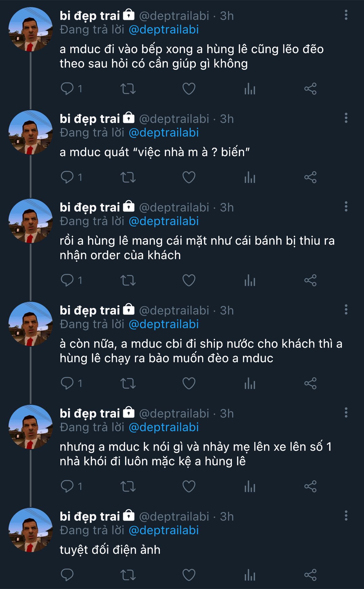
Task: Share the 'việc nhà m à ? biến' tweet
Action: point(310,177)
